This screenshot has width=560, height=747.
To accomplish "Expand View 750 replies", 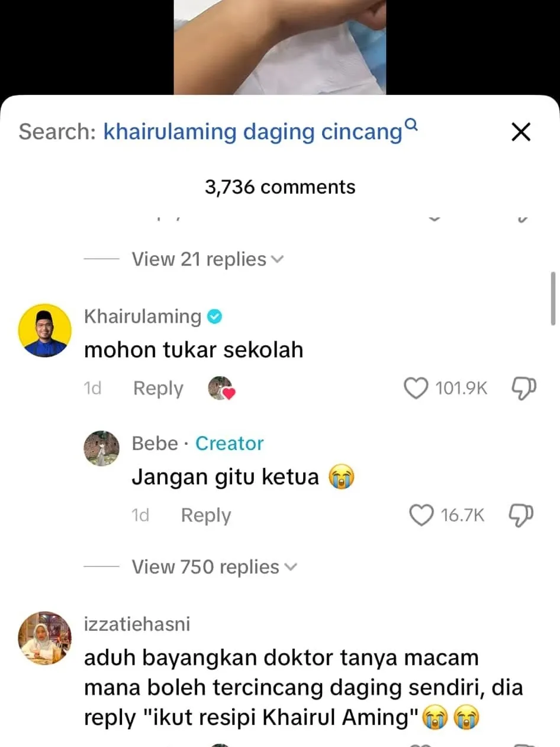I will tap(214, 568).
